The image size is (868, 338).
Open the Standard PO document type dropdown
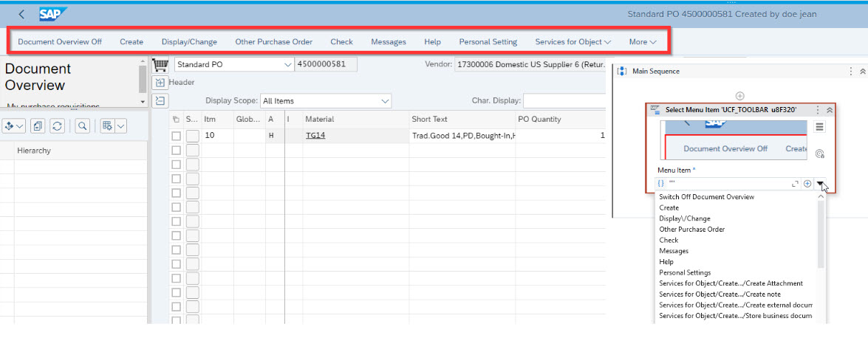pos(287,64)
